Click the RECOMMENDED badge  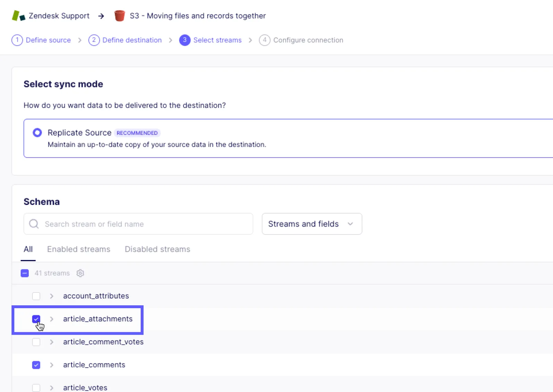click(x=137, y=133)
